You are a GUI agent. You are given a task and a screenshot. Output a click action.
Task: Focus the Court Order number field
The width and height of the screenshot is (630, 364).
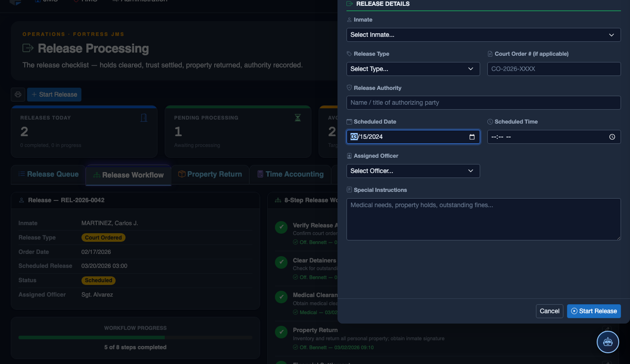pyautogui.click(x=554, y=69)
